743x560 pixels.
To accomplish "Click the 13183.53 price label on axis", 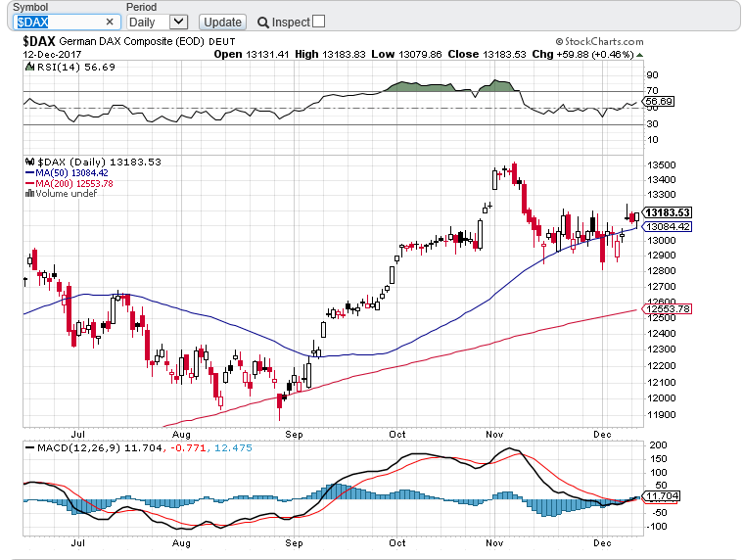I will click(668, 212).
